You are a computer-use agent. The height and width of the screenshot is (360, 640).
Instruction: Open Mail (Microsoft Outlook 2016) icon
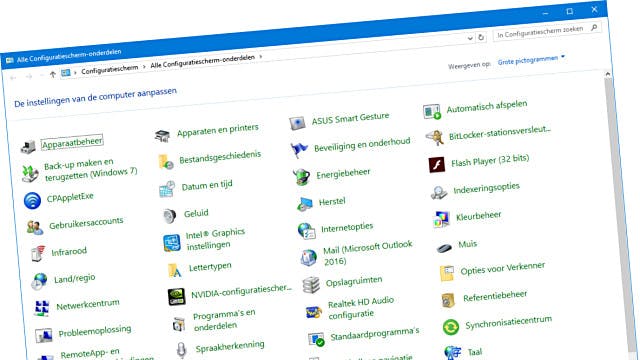309,258
